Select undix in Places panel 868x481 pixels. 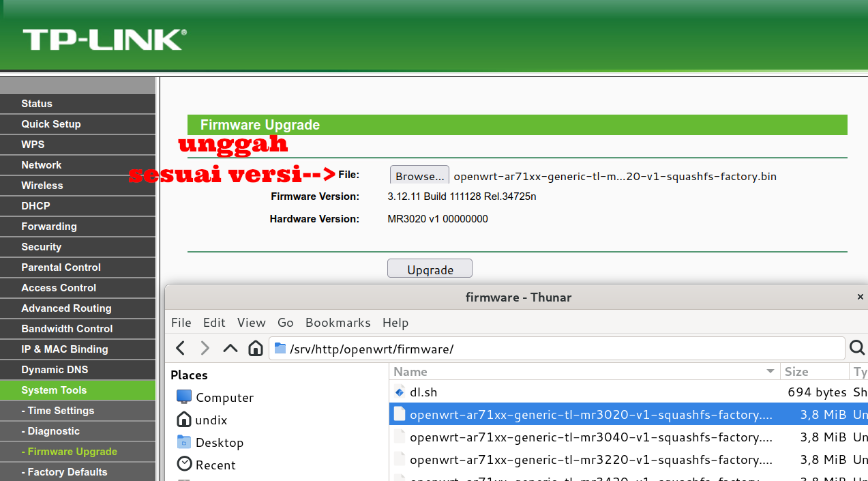click(x=211, y=420)
